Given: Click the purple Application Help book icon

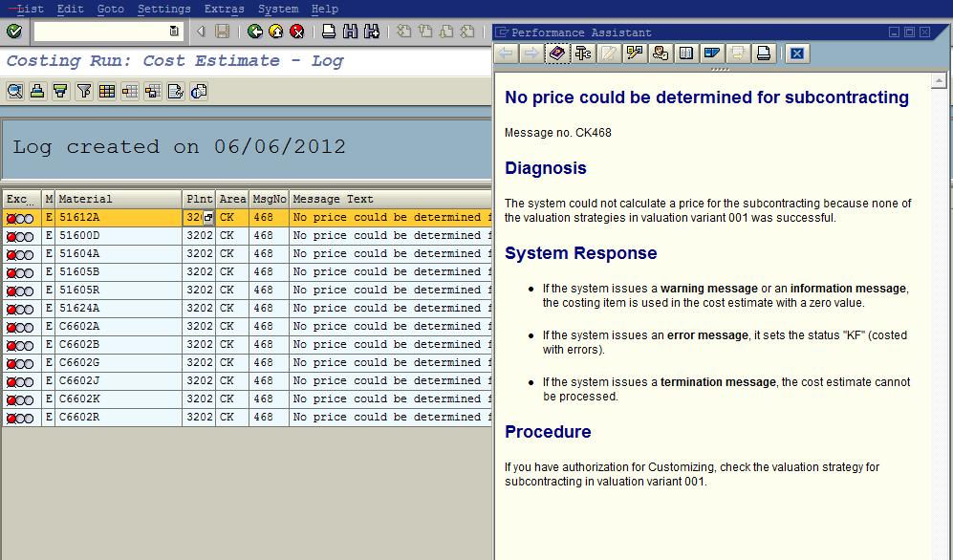Looking at the screenshot, I should point(557,54).
